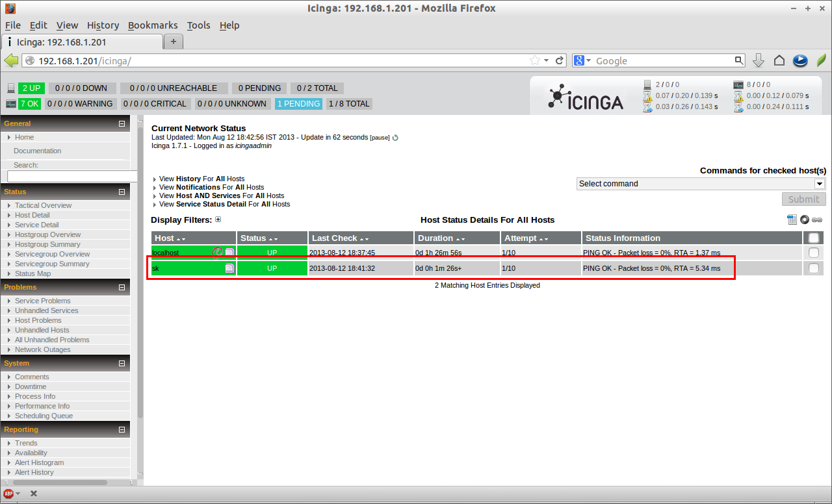Open the Select command dropdown

[x=701, y=184]
